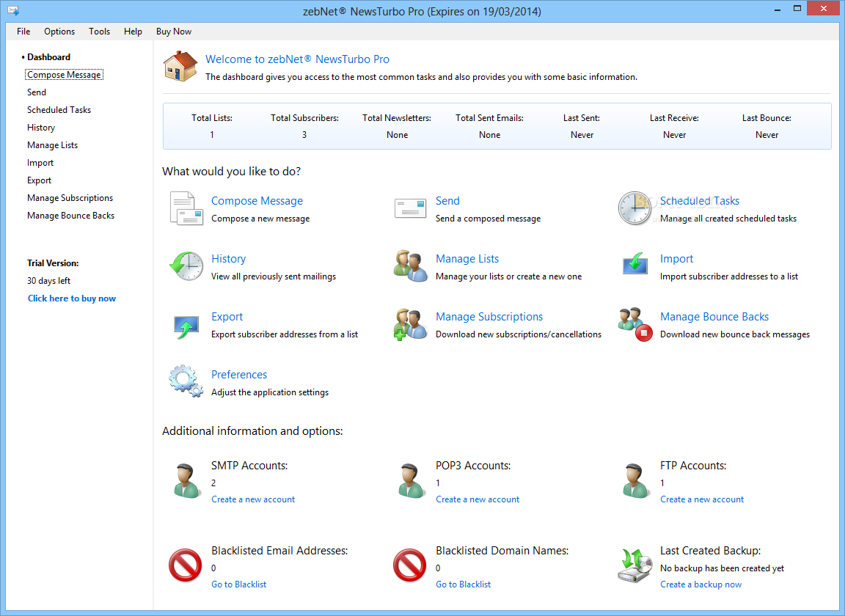The image size is (845, 616).
Task: Click the 'Total Newsletters:' label
Action: (397, 118)
